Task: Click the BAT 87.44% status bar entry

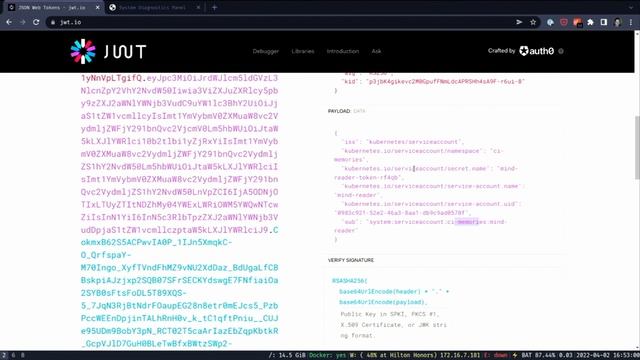Action: tap(538, 356)
